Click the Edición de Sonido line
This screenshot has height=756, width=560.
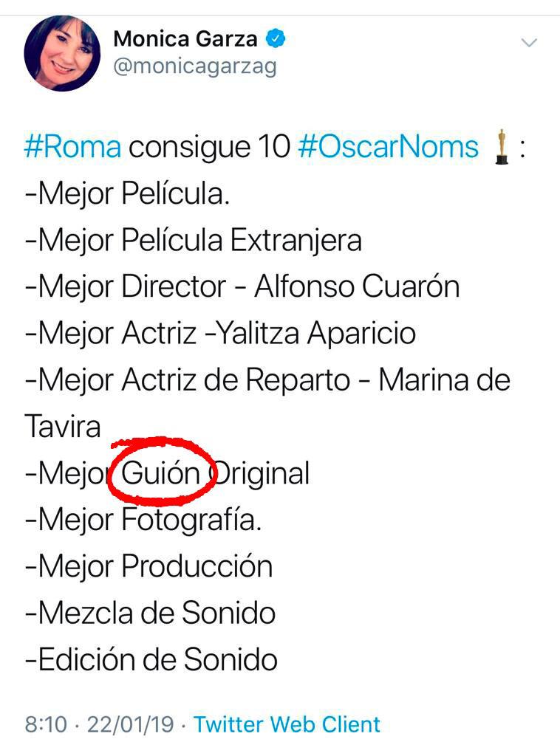coord(151,659)
